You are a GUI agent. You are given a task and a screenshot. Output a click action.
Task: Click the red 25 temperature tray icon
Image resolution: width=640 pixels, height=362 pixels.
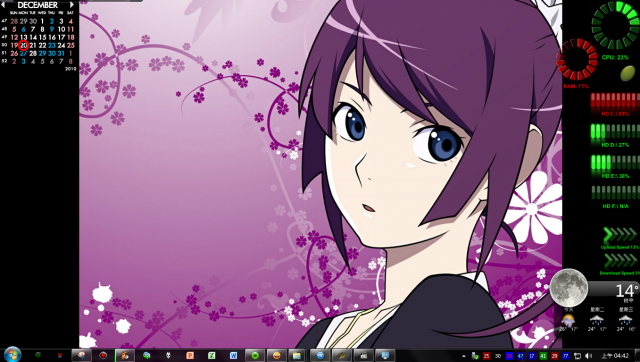click(487, 356)
